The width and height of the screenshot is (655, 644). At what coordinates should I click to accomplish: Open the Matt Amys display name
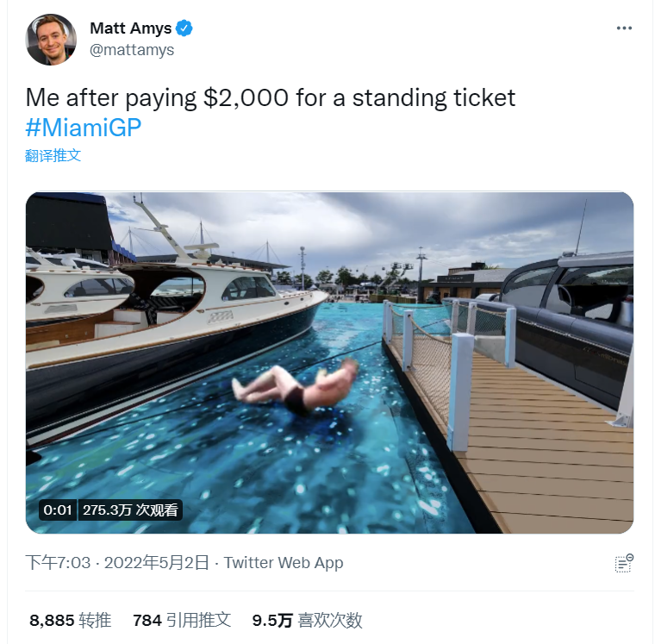point(130,28)
